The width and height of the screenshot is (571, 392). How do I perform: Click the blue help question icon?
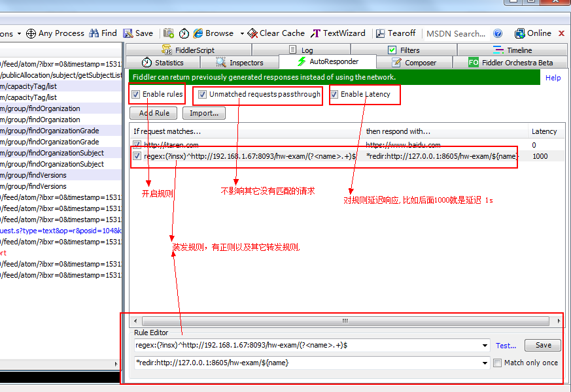(x=498, y=33)
